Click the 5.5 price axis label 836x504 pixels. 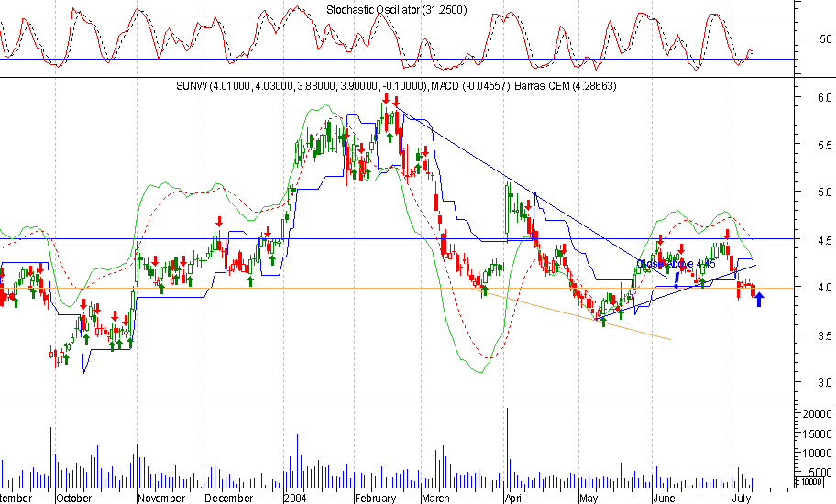[825, 145]
